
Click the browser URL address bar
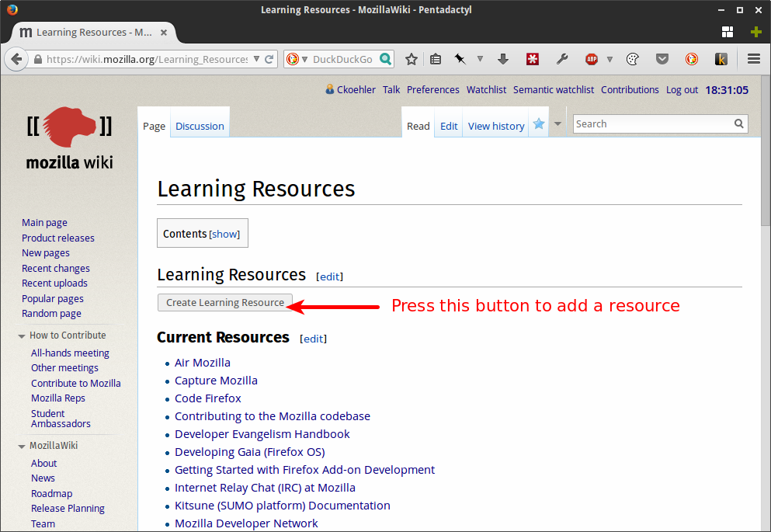coord(147,60)
